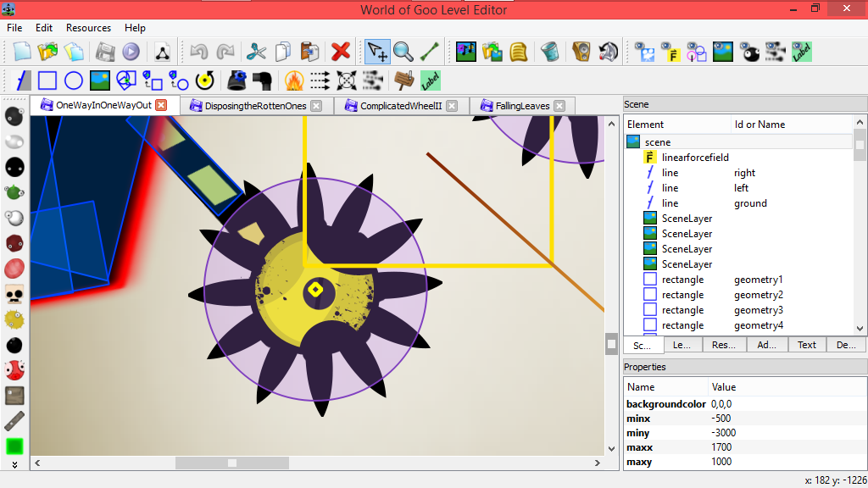Add a radial force field icon

(x=347, y=80)
